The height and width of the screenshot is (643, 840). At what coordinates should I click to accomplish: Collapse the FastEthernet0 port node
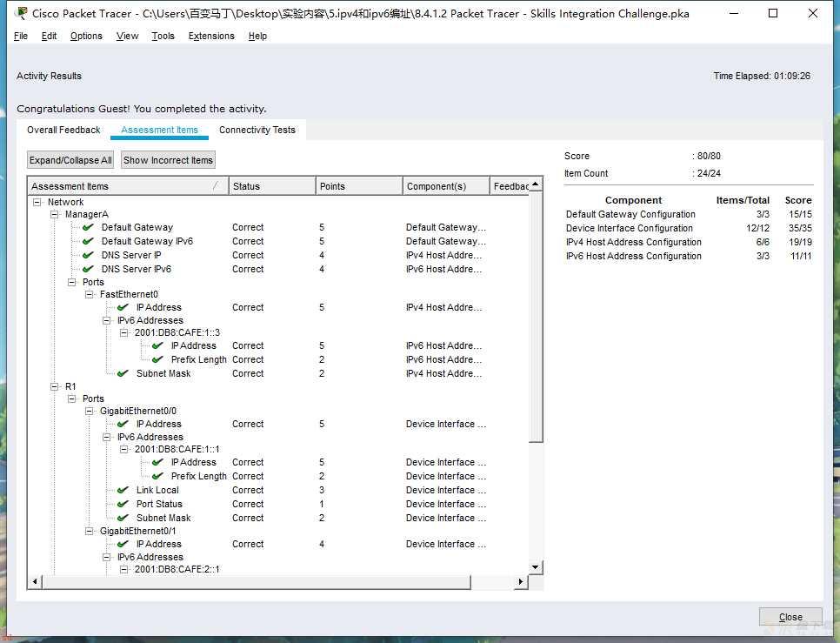[90, 294]
